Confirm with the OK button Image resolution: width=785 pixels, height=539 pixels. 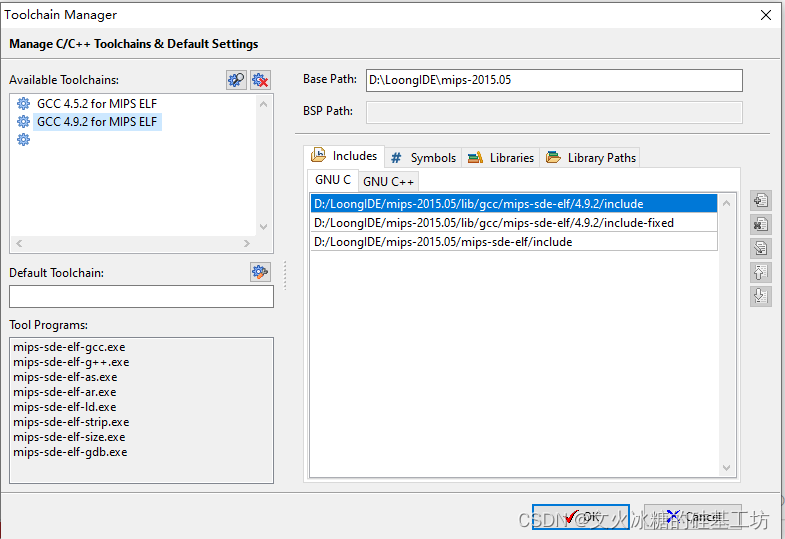coord(581,516)
